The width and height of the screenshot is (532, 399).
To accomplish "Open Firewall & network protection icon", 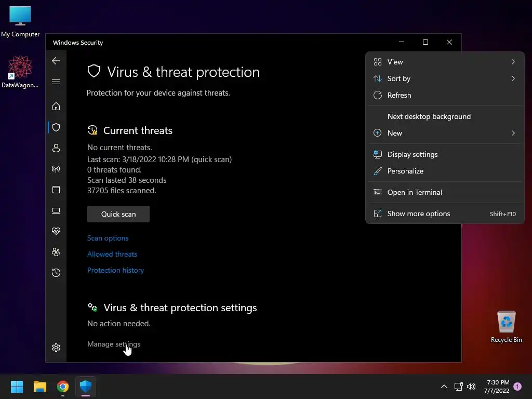I will tap(56, 169).
